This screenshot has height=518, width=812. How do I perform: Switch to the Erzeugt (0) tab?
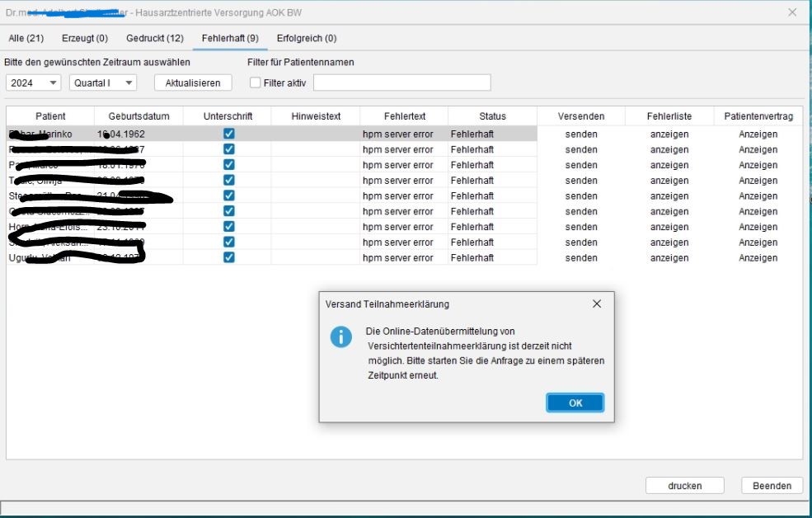(85, 38)
